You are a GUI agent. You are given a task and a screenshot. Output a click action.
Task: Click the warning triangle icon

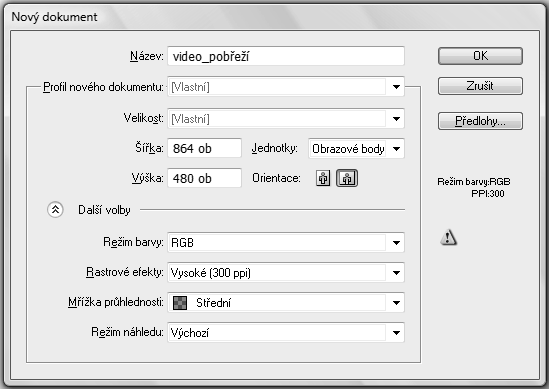pyautogui.click(x=448, y=237)
